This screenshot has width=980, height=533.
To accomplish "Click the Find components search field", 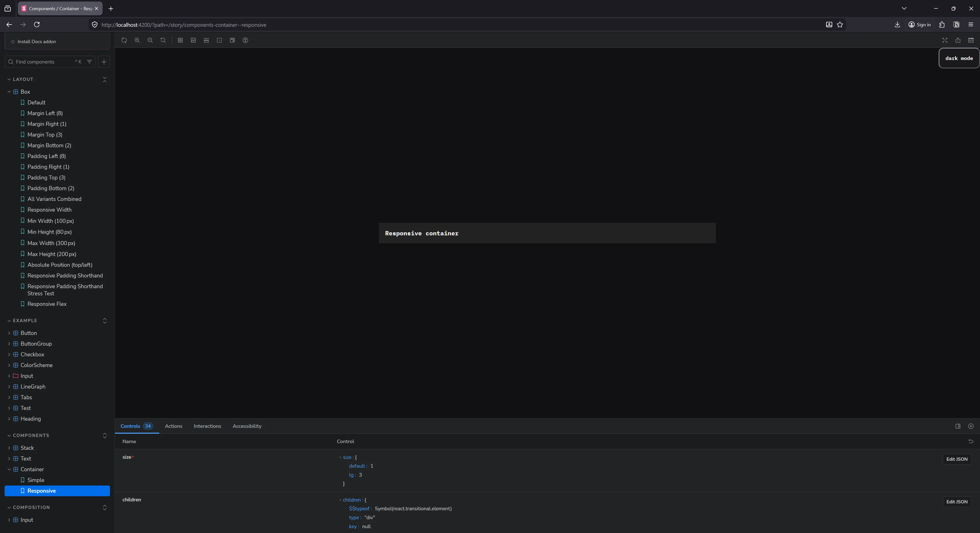I will click(42, 62).
